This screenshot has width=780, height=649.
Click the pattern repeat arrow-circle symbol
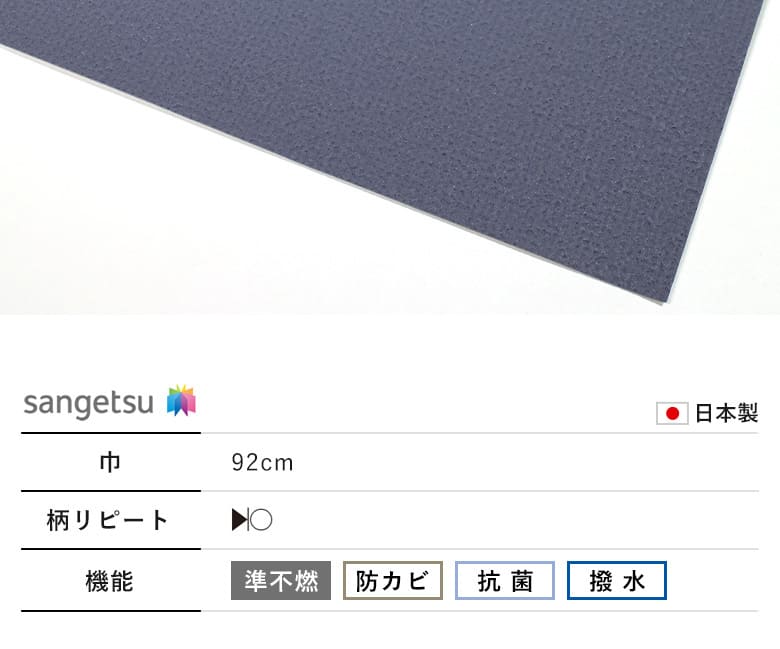click(x=252, y=520)
